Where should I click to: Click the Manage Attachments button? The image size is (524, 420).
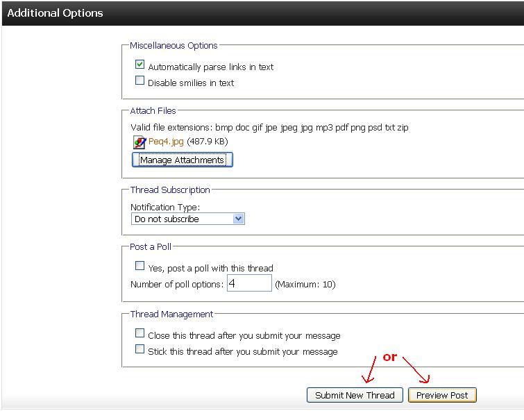(x=182, y=160)
